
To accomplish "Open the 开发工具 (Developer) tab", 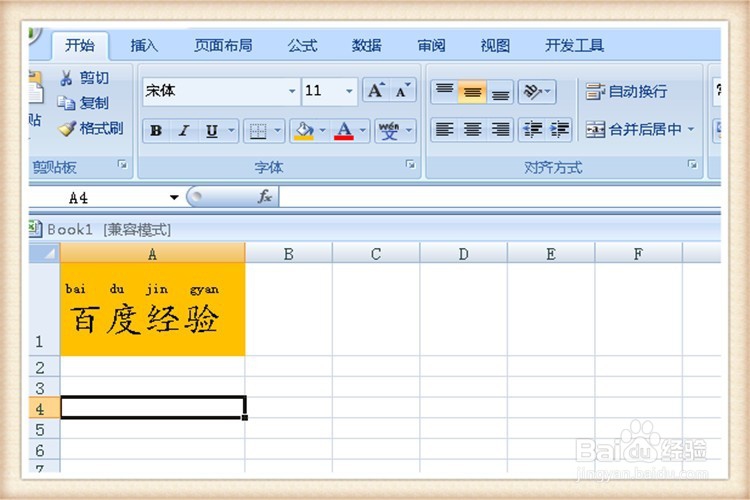I will tap(574, 45).
